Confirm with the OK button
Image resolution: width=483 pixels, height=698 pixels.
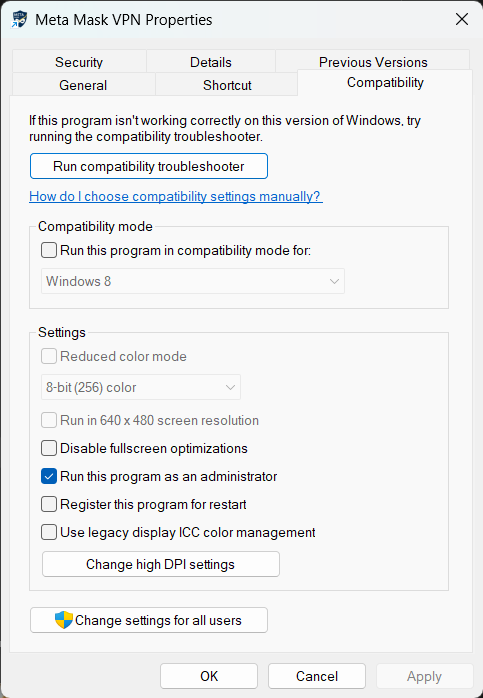pyautogui.click(x=209, y=676)
